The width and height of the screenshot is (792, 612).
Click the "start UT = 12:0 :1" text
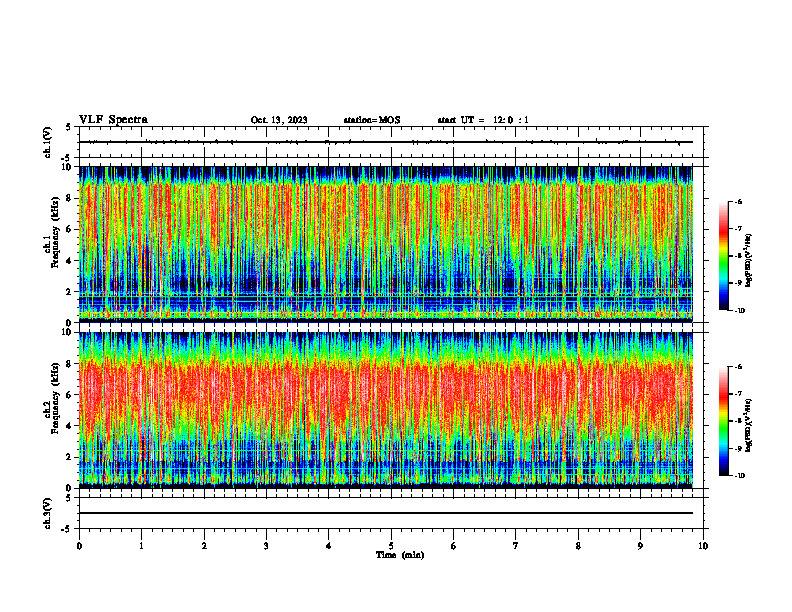[x=483, y=120]
